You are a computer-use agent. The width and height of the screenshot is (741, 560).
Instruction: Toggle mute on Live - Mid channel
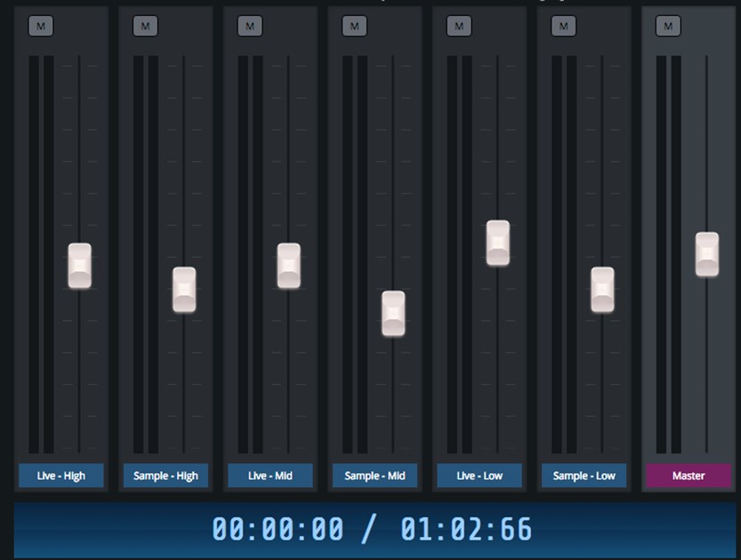pos(250,26)
